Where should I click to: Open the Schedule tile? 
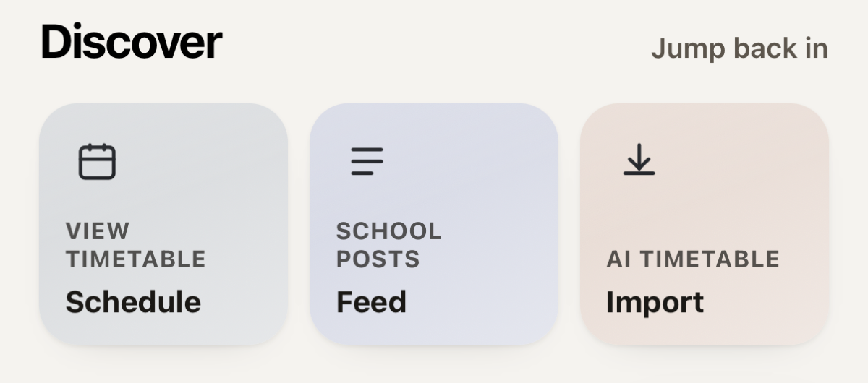click(x=163, y=224)
